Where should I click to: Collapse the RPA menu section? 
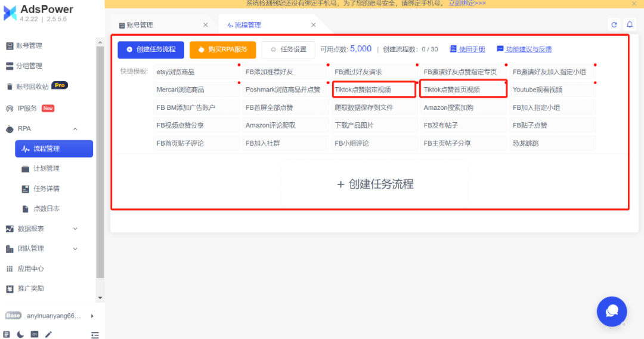click(75, 128)
